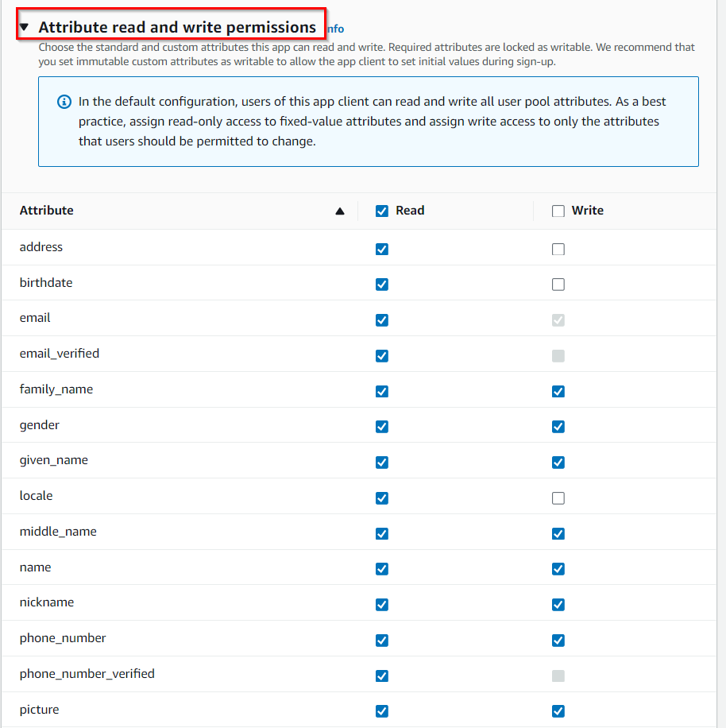Uncheck Read permission for email_verified
The image size is (726, 728).
(x=382, y=355)
